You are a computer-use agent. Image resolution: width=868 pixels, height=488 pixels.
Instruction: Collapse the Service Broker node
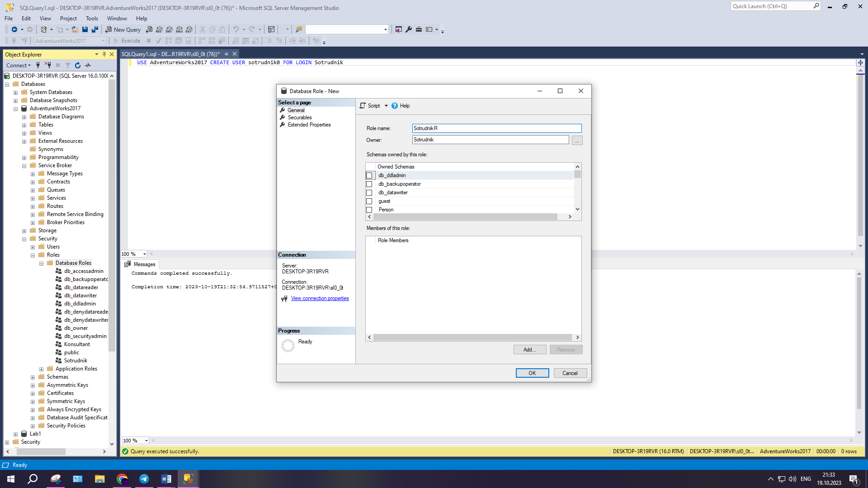pyautogui.click(x=24, y=166)
